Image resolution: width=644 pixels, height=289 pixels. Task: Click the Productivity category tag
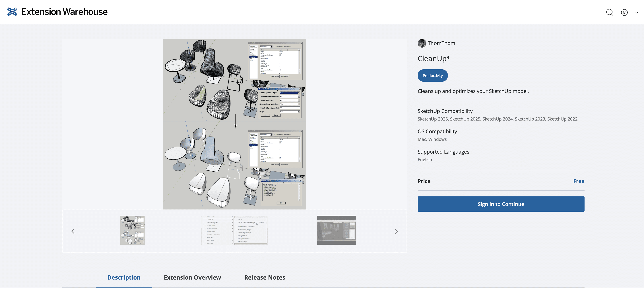(432, 76)
